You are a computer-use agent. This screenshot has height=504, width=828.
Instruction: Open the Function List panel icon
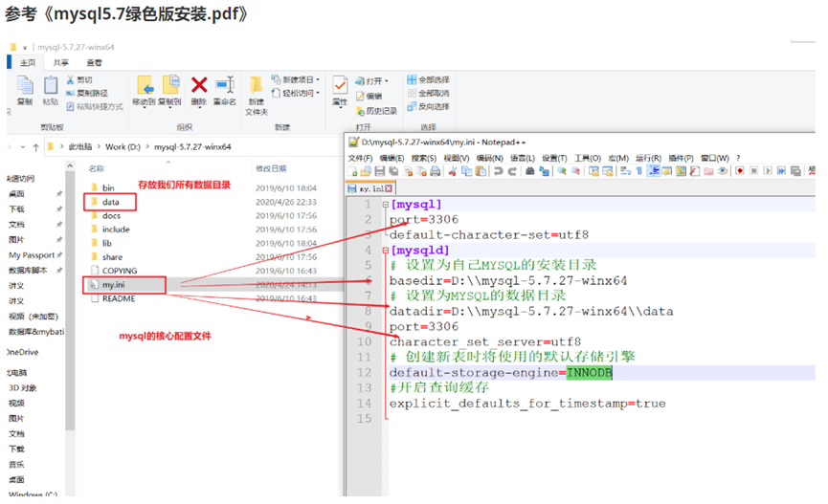(695, 171)
